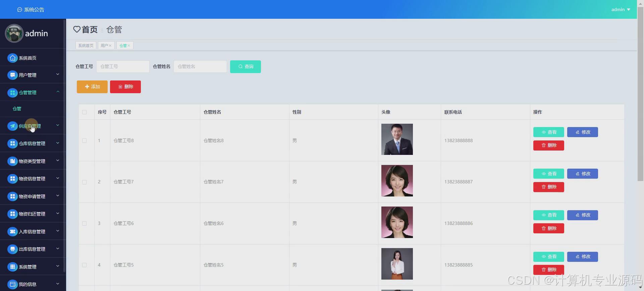Collapse 仓管管理 menu via its chevron
This screenshot has width=644, height=291.
(58, 92)
